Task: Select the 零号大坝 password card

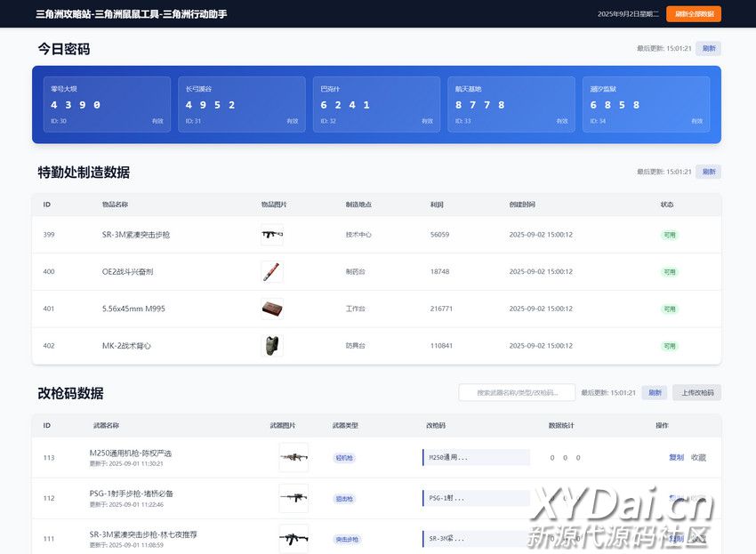Action: tap(107, 104)
